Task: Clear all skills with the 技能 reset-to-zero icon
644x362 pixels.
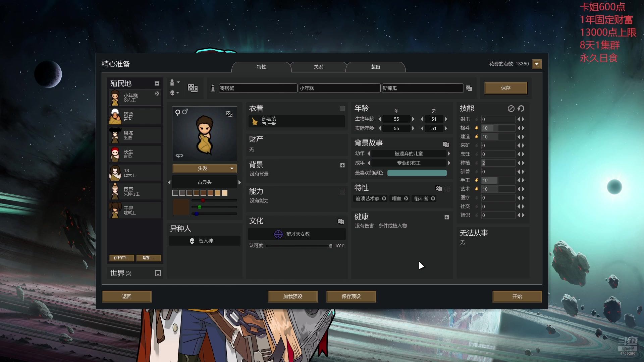Action: click(x=511, y=108)
